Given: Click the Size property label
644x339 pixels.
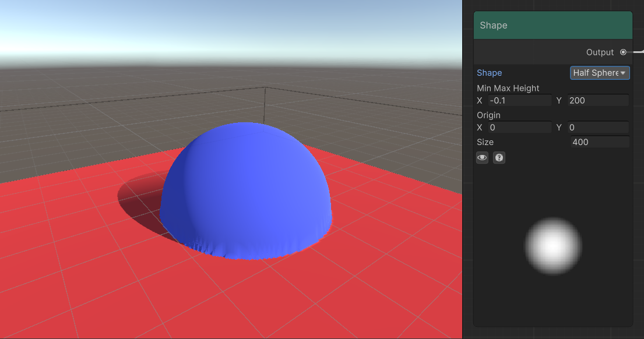Looking at the screenshot, I should (485, 142).
